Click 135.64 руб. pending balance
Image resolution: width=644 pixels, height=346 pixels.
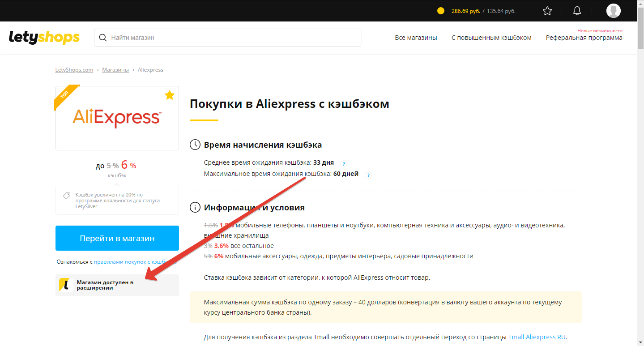[501, 11]
